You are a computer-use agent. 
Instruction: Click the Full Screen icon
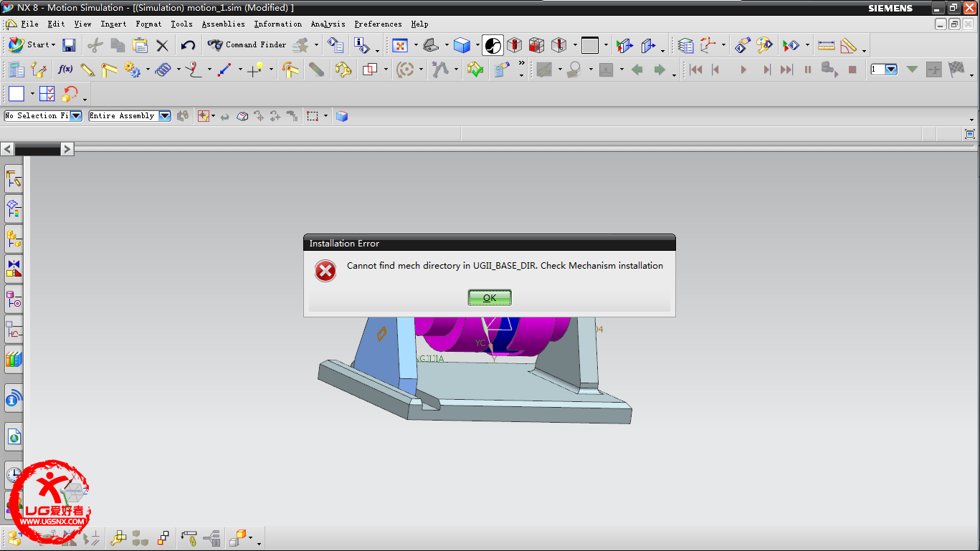[x=970, y=134]
